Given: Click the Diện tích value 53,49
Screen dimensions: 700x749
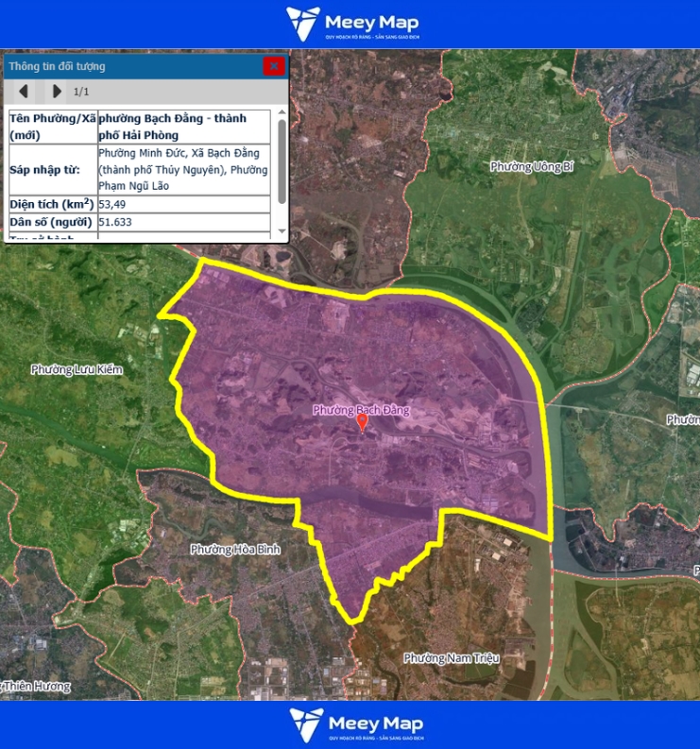Looking at the screenshot, I should [113, 204].
